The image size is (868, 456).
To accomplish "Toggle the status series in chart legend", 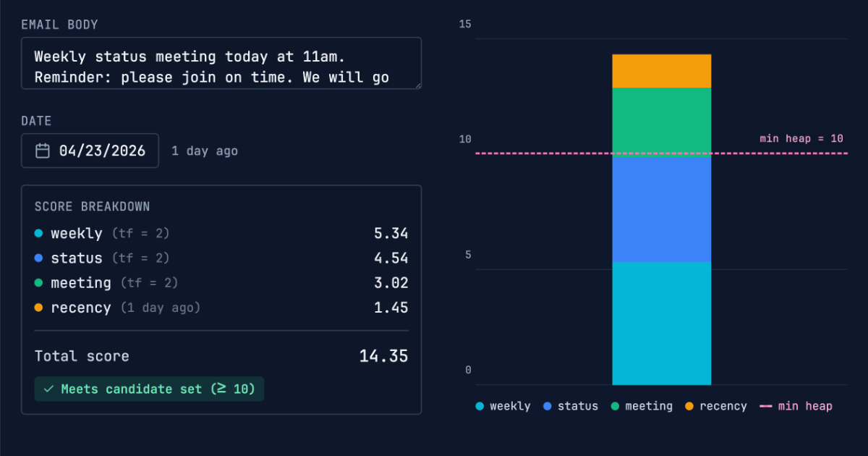I will tap(571, 406).
